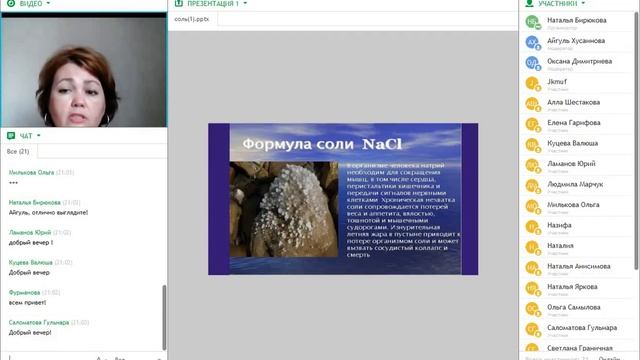The width and height of the screenshot is (640, 360).
Task: Click chat sender Куцева Валюша
Action: 31,262
